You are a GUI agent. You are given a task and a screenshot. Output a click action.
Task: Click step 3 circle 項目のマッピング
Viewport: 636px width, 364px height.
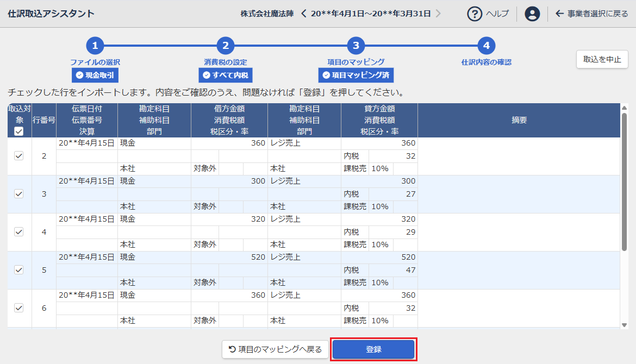coord(356,46)
